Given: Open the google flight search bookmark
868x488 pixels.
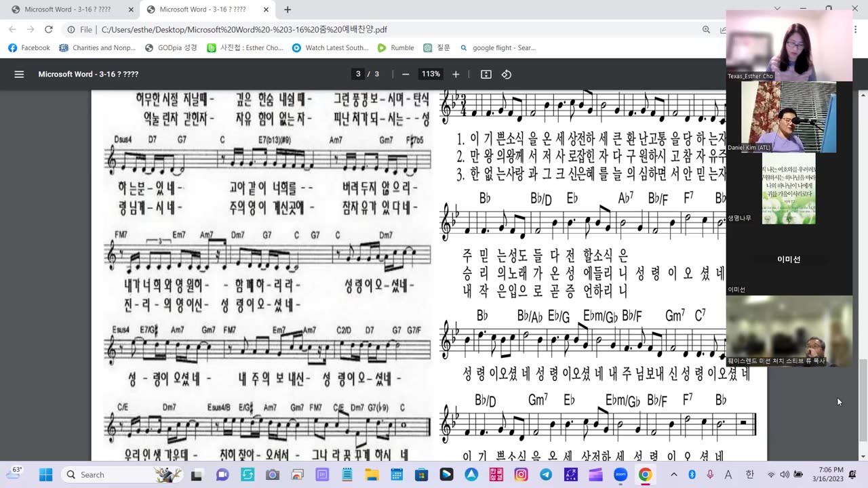Looking at the screenshot, I should coord(498,48).
